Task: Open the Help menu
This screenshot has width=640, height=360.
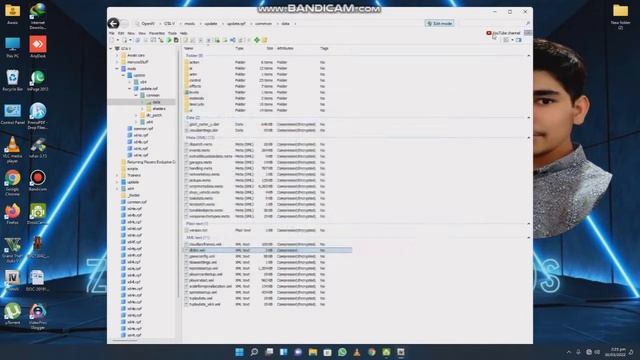Action: pos(184,33)
